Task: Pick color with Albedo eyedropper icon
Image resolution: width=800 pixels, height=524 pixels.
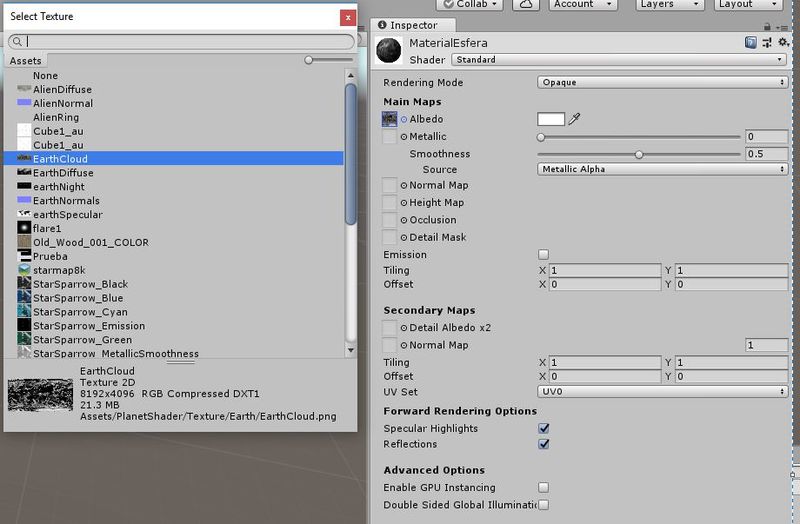Action: (574, 119)
